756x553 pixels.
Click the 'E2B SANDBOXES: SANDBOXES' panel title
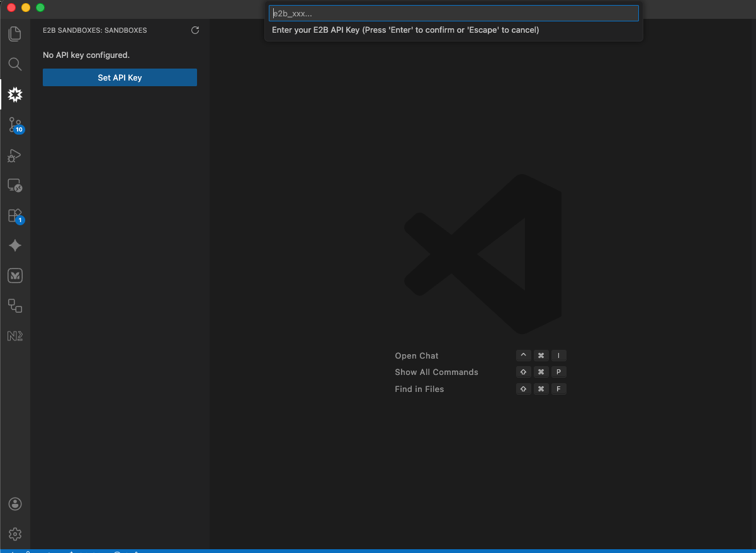click(x=95, y=30)
